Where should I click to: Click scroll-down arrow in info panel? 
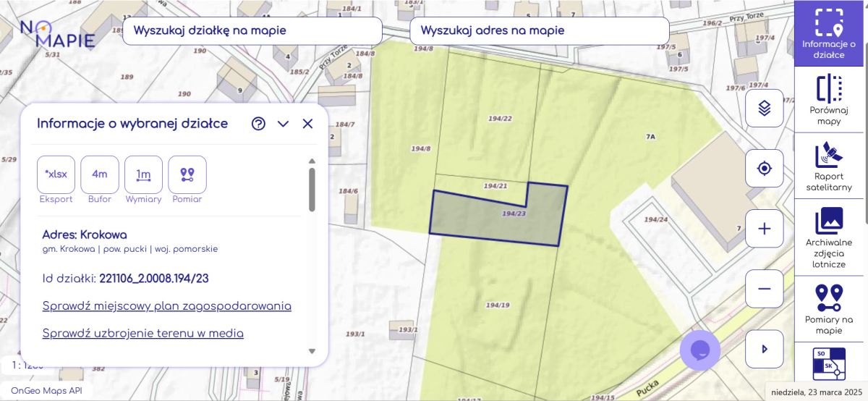tap(312, 351)
